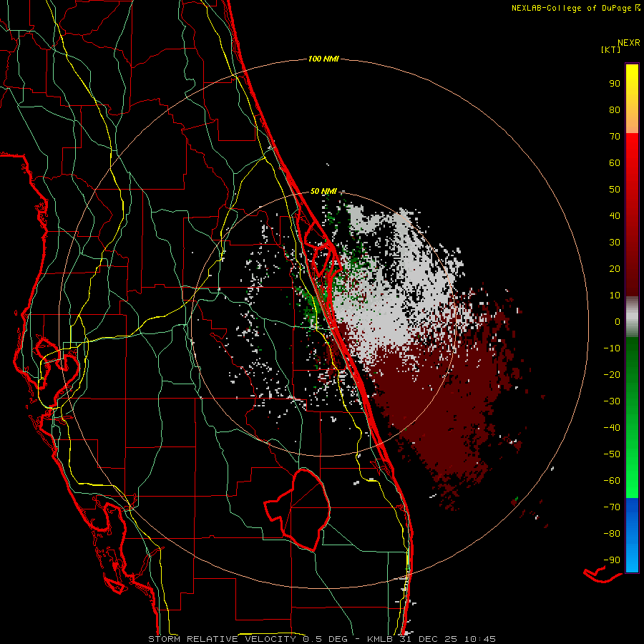
Task: Click the 30 value on the velocity scale
Action: 615,243
